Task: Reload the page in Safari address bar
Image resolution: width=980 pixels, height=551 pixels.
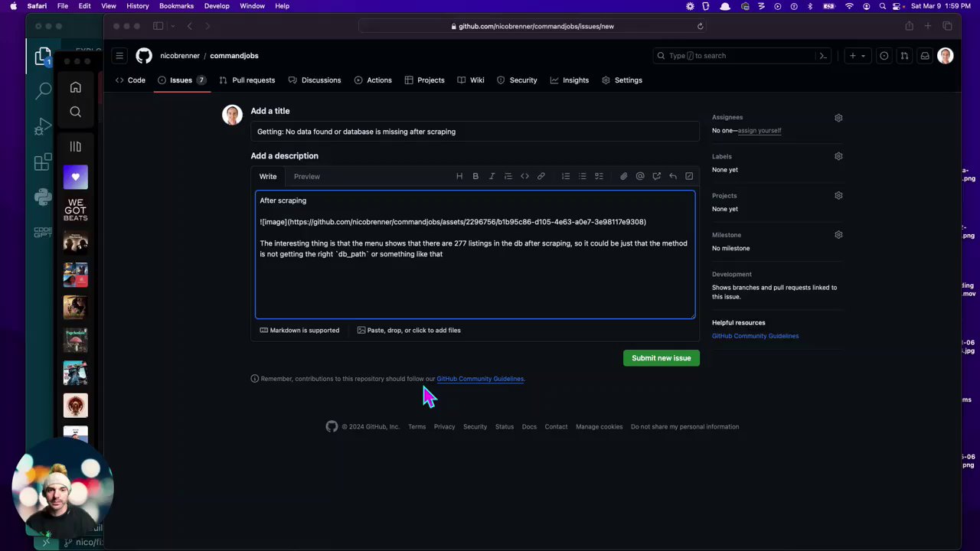Action: (700, 26)
